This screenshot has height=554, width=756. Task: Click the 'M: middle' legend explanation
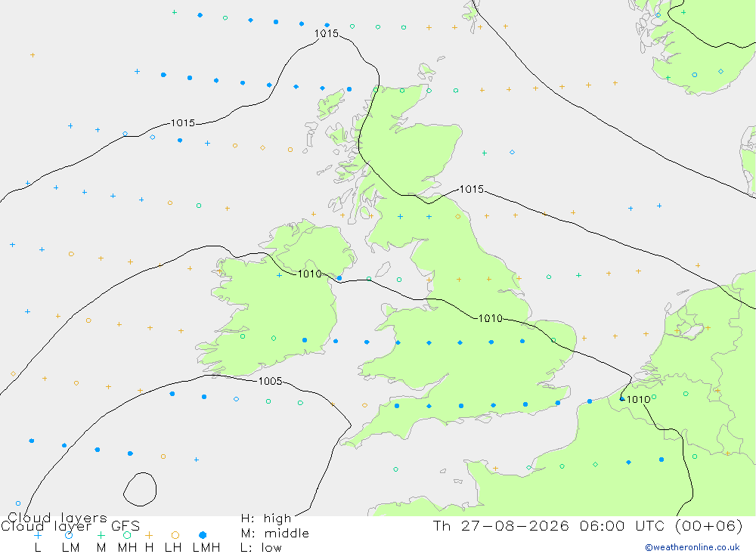pyautogui.click(x=275, y=534)
